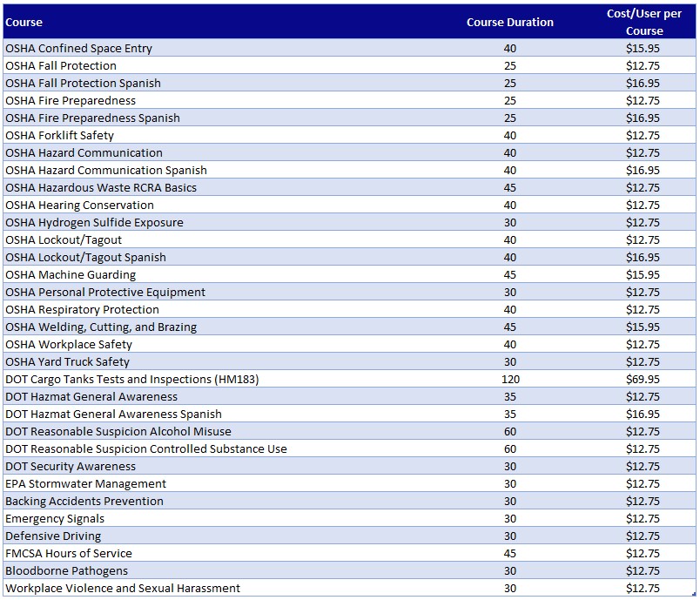
Task: Select DOT Cargo Tanks Tests and Inspections cell
Action: (x=132, y=379)
